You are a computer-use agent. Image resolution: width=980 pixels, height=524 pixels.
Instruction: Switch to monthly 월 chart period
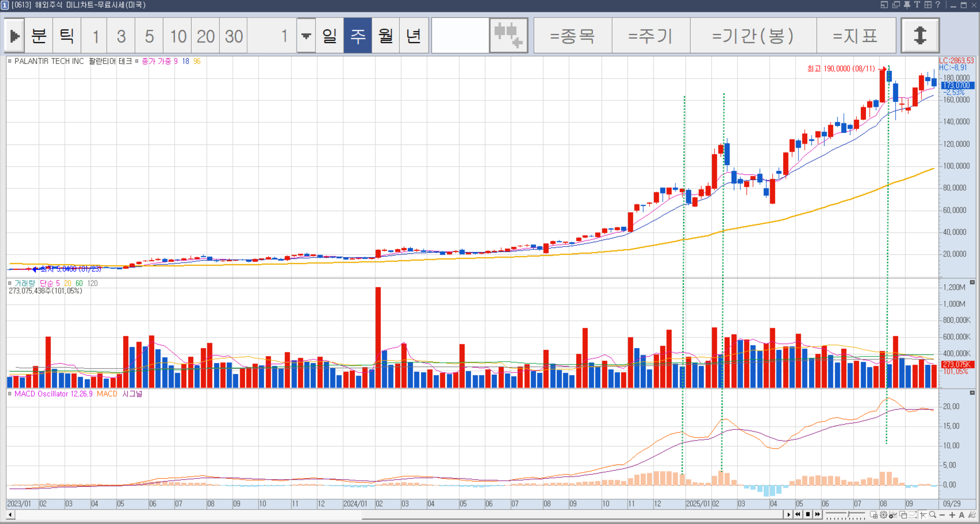(385, 35)
